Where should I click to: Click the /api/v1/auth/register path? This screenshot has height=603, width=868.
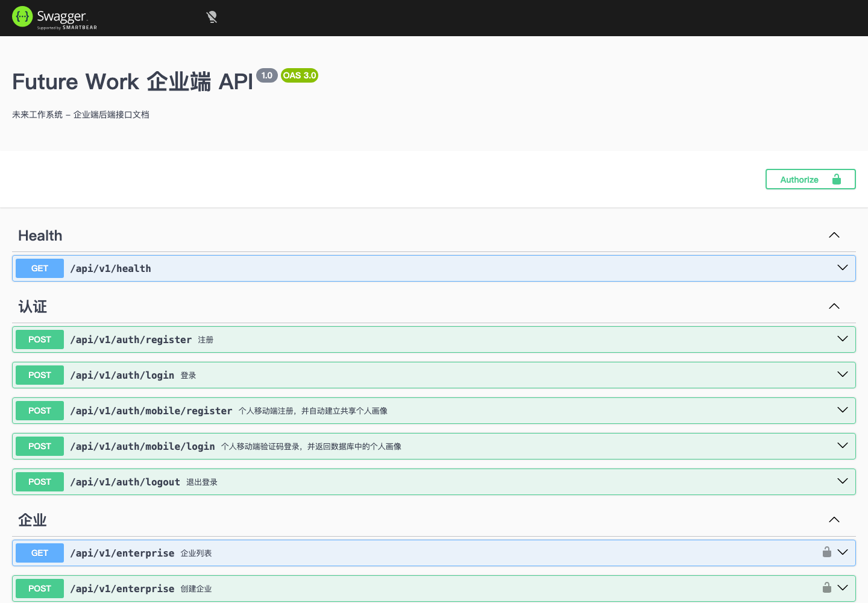[131, 339]
